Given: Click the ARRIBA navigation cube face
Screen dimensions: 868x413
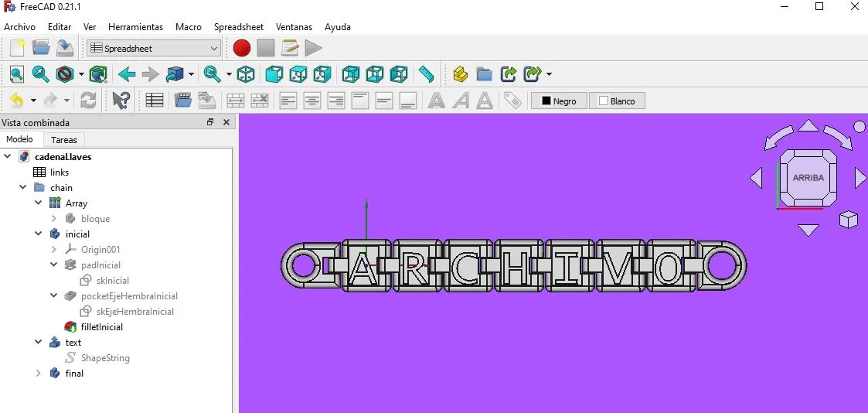Looking at the screenshot, I should click(808, 178).
